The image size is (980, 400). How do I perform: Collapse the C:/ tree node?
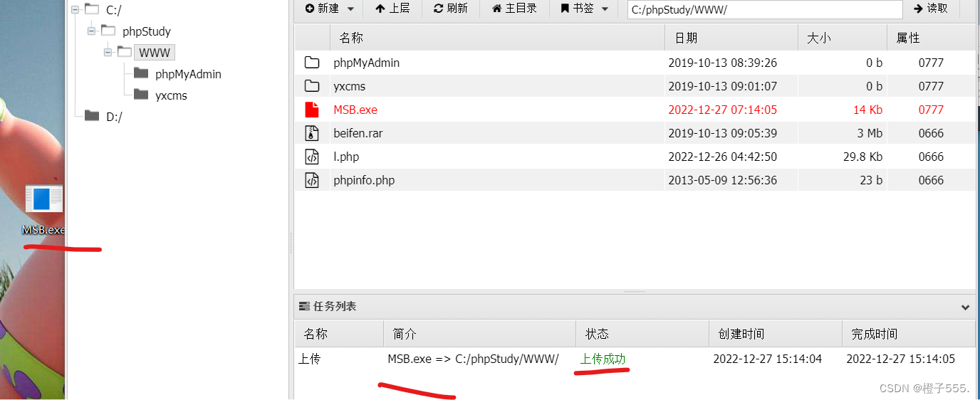point(75,9)
